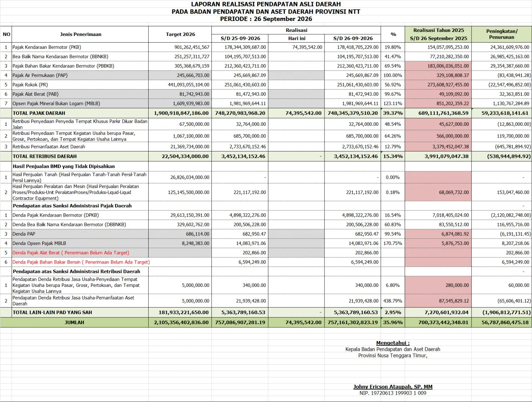
Task: Click PBBKB target value "305,368,679,159"
Action: pyautogui.click(x=192, y=66)
